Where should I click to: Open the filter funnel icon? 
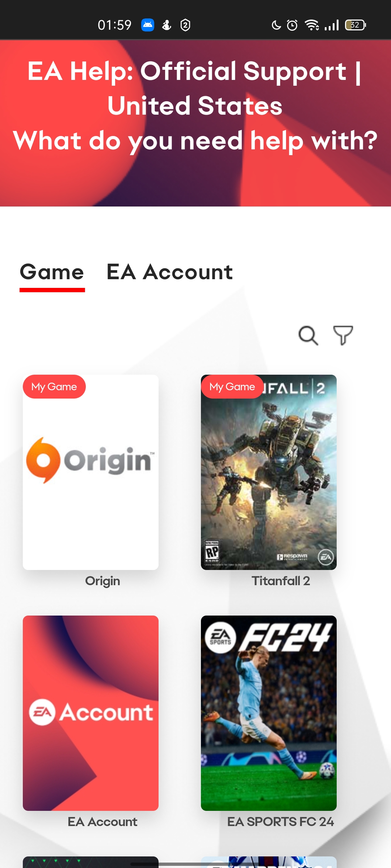[x=343, y=336]
